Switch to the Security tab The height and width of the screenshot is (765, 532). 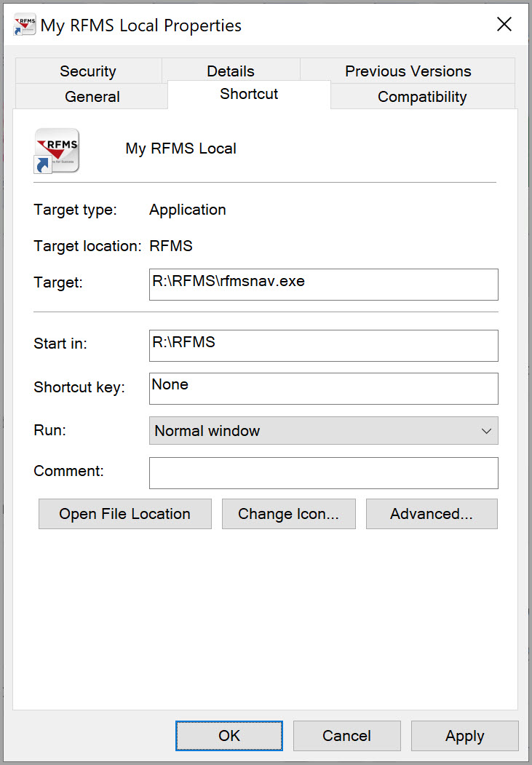(x=88, y=71)
